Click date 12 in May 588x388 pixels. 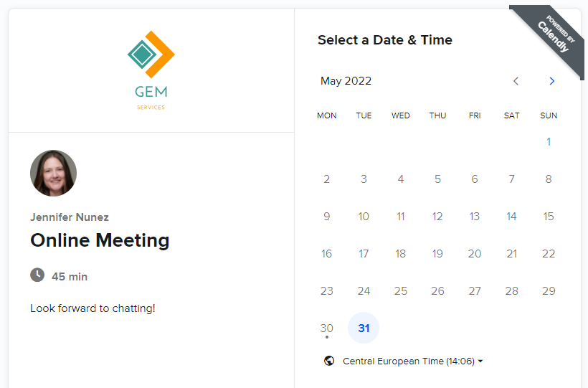437,216
